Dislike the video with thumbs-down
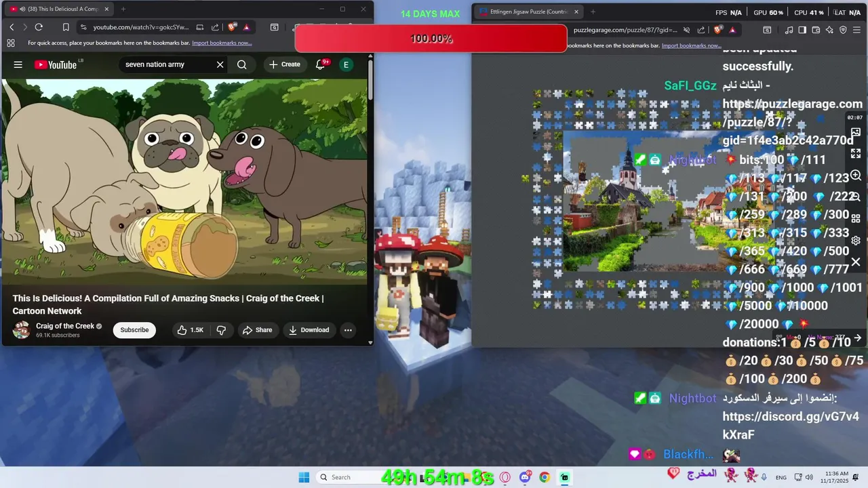868x488 pixels. (221, 330)
